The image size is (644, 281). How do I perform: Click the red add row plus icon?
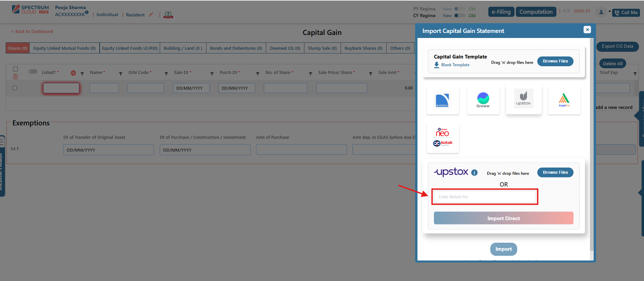73,73
